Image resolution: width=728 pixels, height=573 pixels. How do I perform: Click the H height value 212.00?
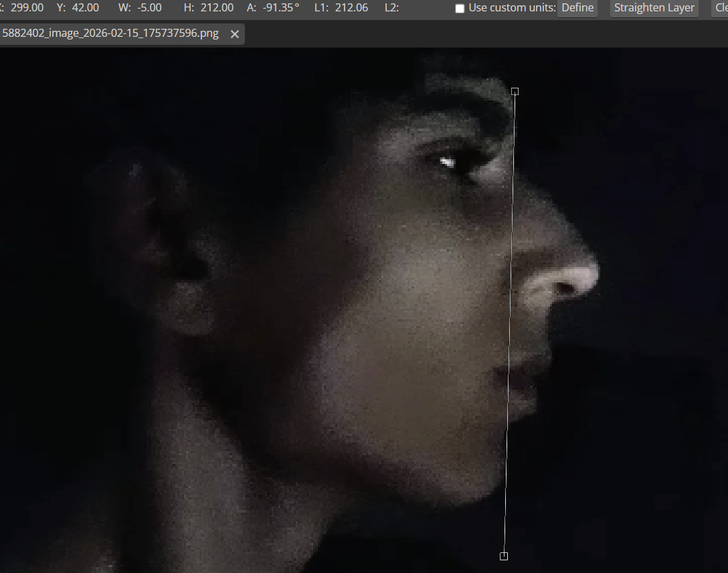pyautogui.click(x=217, y=8)
